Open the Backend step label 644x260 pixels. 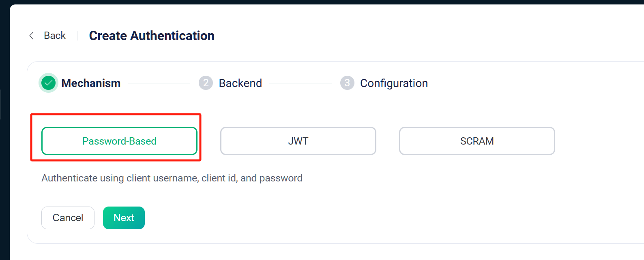tap(240, 83)
